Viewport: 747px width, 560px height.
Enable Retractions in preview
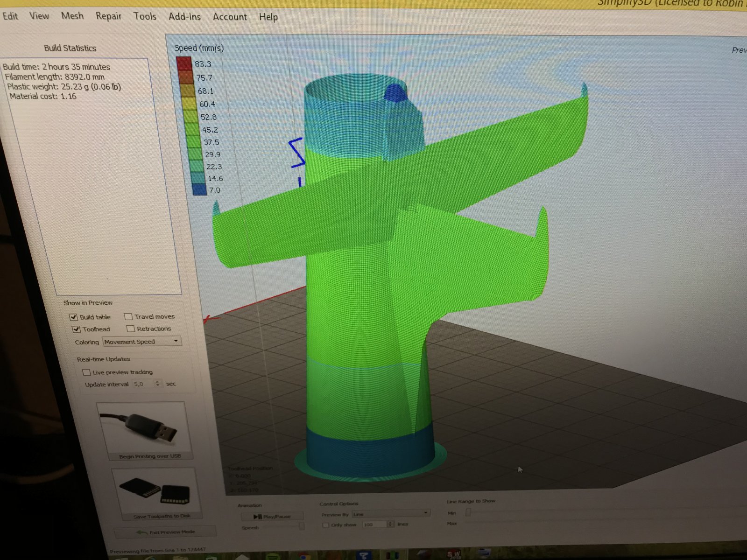coord(131,329)
